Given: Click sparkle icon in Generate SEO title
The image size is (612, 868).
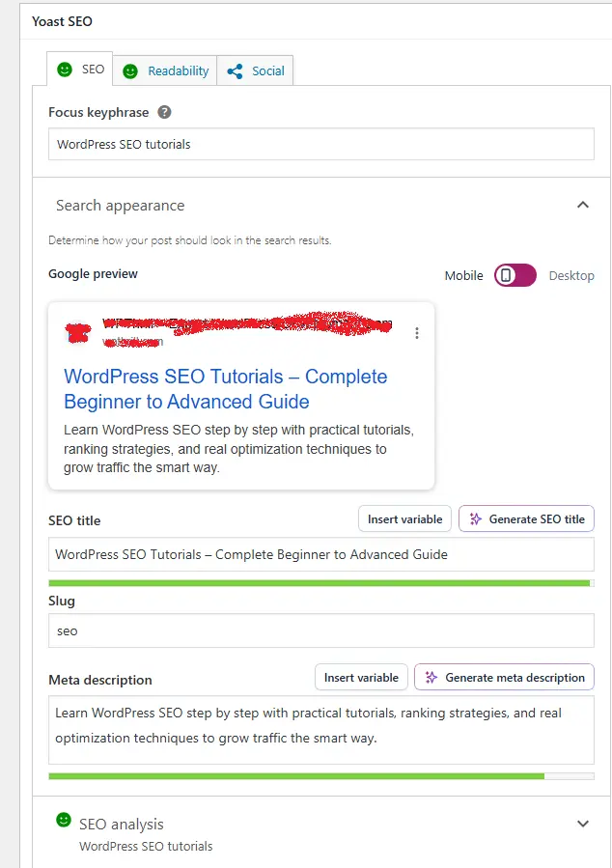Looking at the screenshot, I should coord(475,518).
